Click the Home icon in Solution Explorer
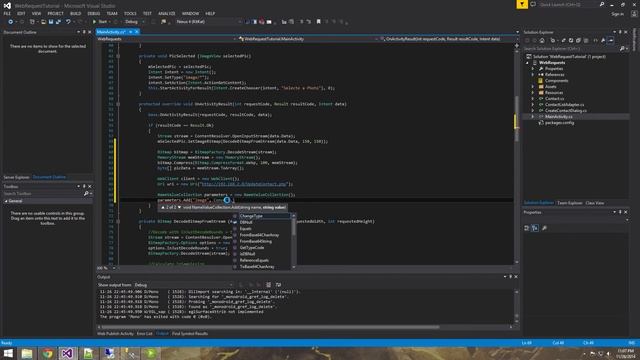Viewport: 640px width, 360px height. [542, 40]
